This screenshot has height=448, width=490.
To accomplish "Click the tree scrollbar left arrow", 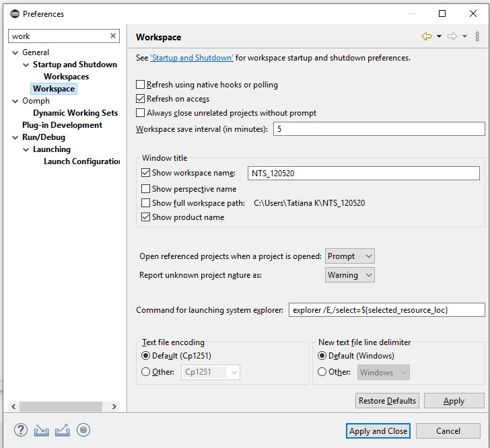I will 13,406.
